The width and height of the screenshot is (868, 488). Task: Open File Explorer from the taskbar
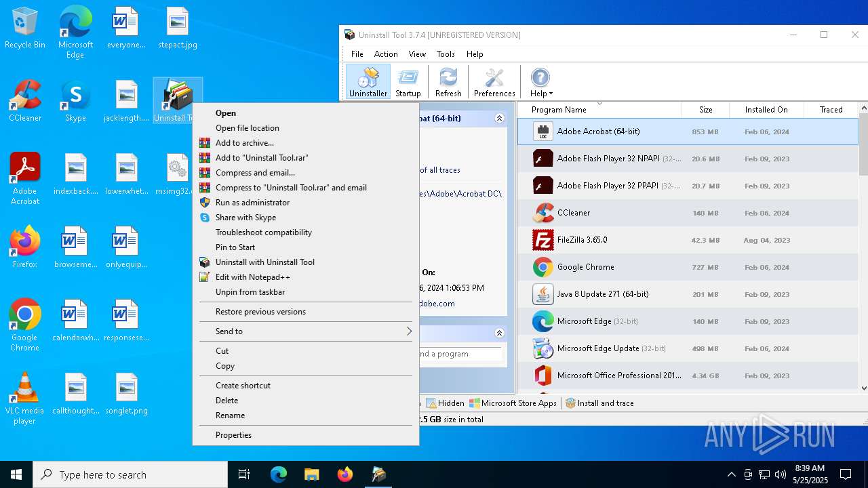pyautogui.click(x=311, y=474)
